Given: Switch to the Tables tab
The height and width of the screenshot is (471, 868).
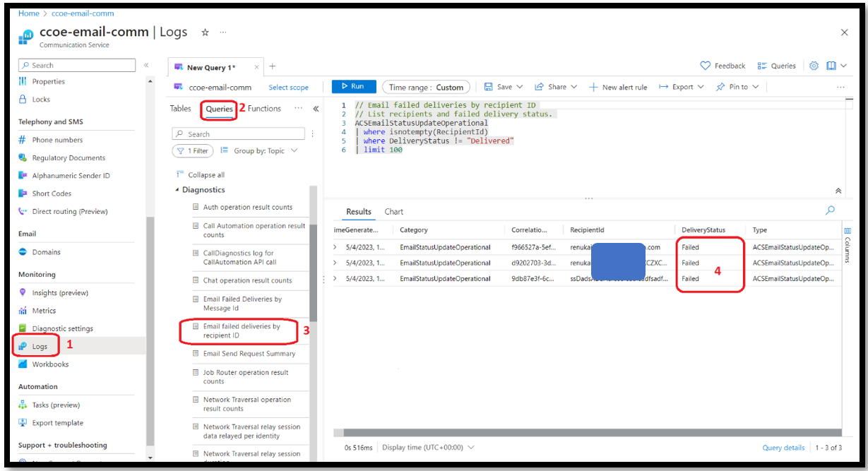Looking at the screenshot, I should pyautogui.click(x=180, y=108).
